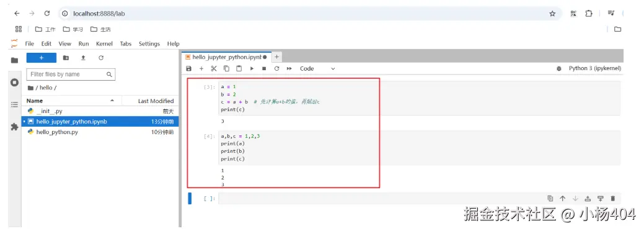Viewport: 644px width, 231px height.
Task: Reload the page with the refresh icon
Action: click(x=47, y=13)
